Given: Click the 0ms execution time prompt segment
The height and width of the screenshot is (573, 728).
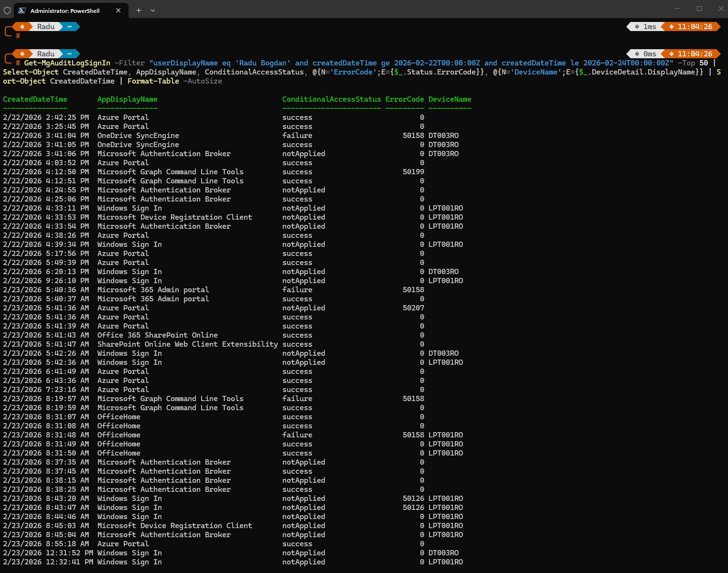Looking at the screenshot, I should click(646, 54).
